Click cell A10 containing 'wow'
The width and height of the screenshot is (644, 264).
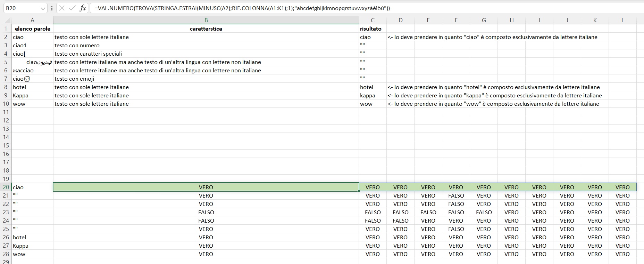pos(32,104)
